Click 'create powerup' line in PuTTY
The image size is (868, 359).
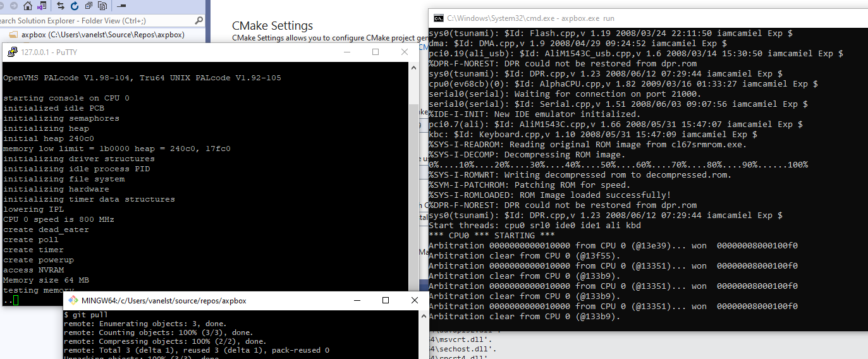39,260
